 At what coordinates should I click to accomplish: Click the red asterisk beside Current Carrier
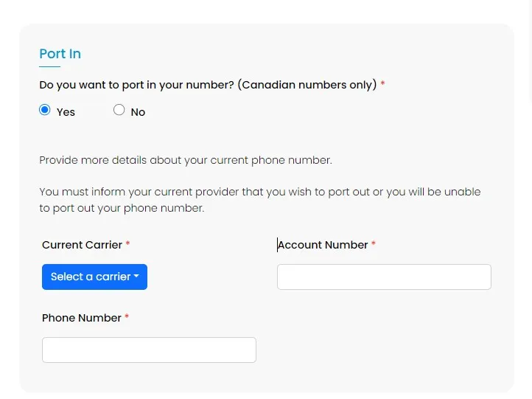click(x=127, y=244)
